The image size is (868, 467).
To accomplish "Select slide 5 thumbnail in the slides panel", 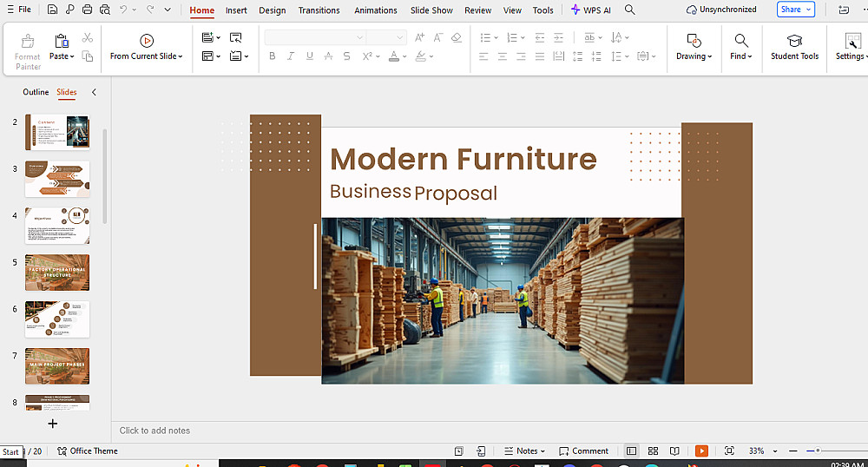I will coord(57,273).
